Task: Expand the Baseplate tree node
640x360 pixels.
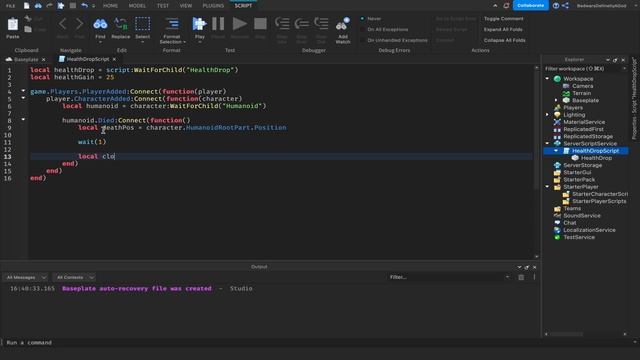Action: coord(556,100)
